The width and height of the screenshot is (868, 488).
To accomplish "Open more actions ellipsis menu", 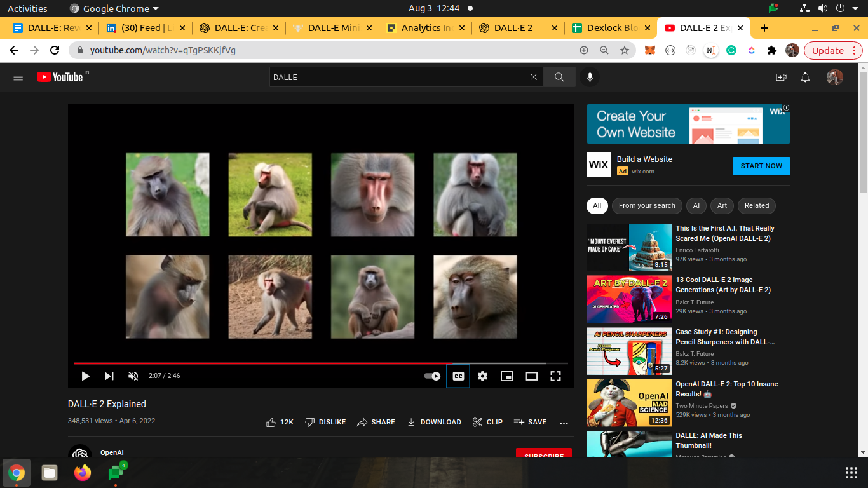I will [x=564, y=423].
